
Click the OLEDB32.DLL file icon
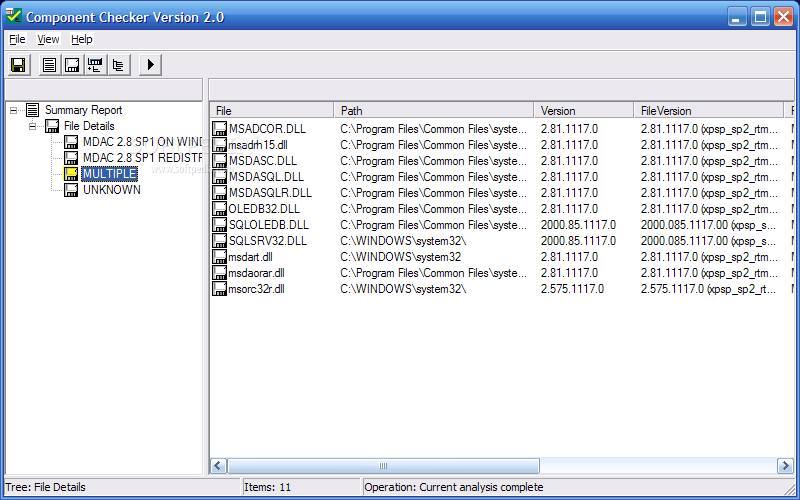tap(219, 209)
